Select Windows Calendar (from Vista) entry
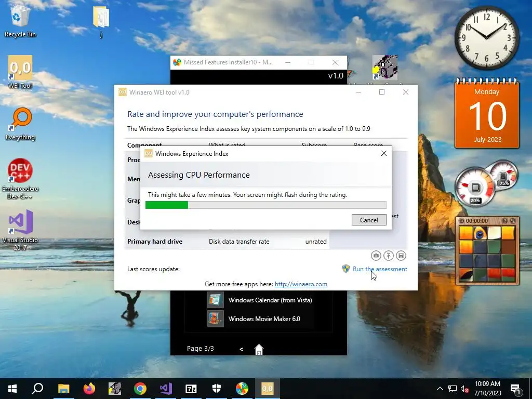Image resolution: width=532 pixels, height=399 pixels. coord(270,300)
